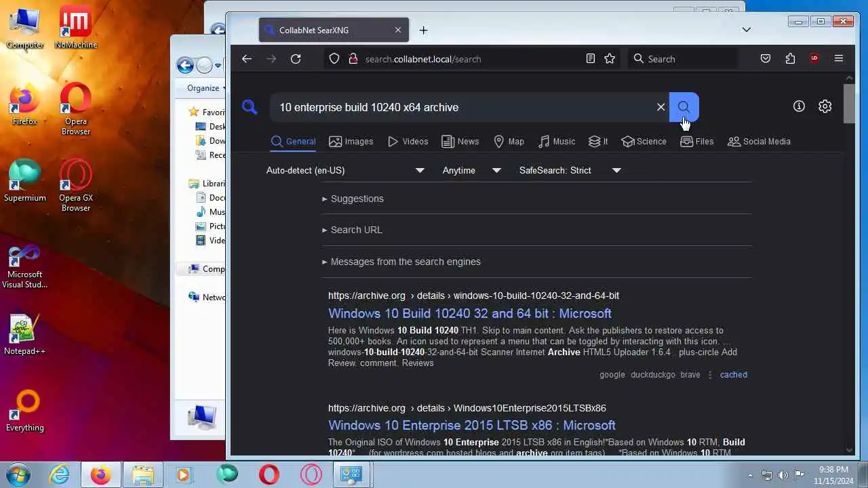Switch to the Map category tab
The height and width of the screenshot is (488, 868).
click(509, 142)
